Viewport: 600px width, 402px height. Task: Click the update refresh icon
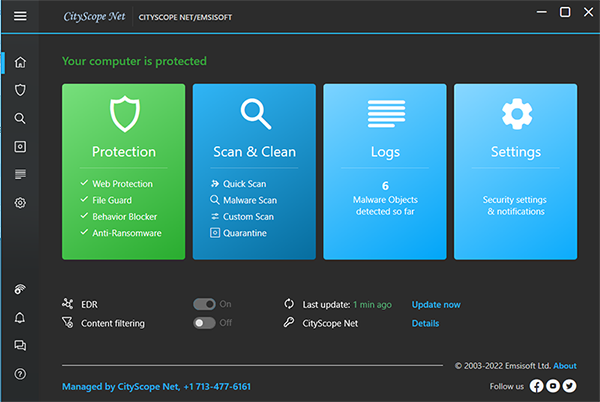[x=289, y=304]
